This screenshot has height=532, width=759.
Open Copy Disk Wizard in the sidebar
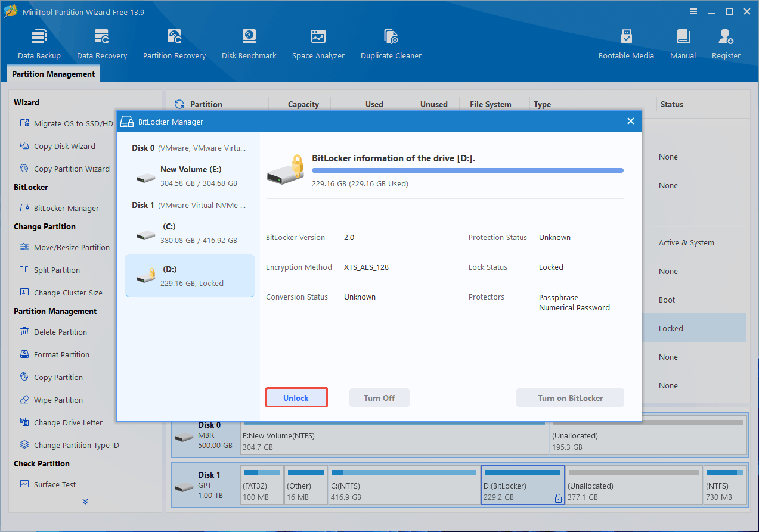(57, 146)
